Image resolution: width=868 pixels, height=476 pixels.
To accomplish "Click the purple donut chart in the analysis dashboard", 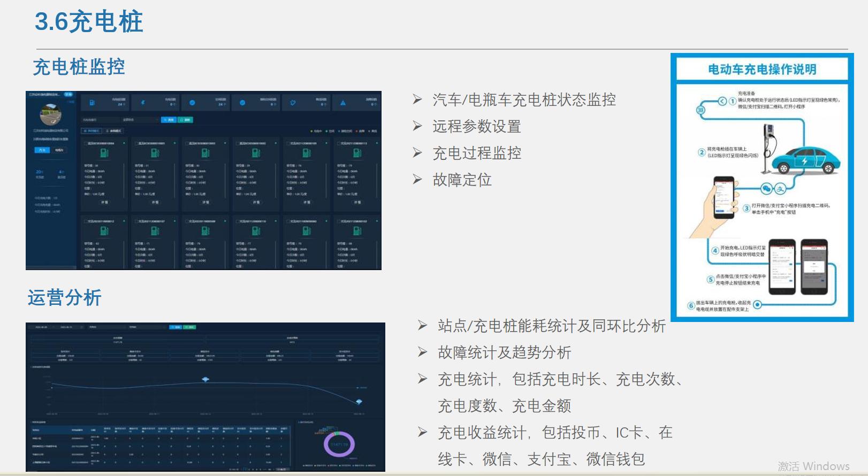I will point(339,443).
